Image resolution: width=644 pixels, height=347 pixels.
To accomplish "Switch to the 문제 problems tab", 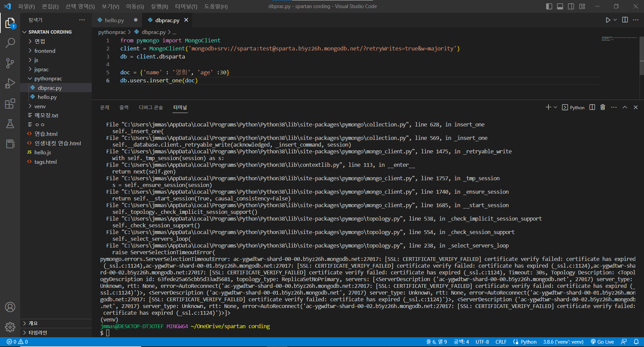I will pos(105,107).
